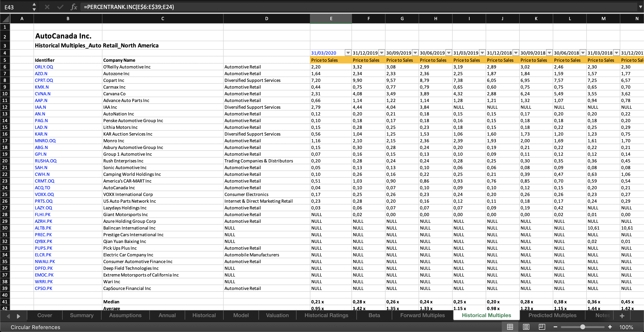644x332 pixels.
Task: Click the Select All corner triangle
Action: coord(5,19)
